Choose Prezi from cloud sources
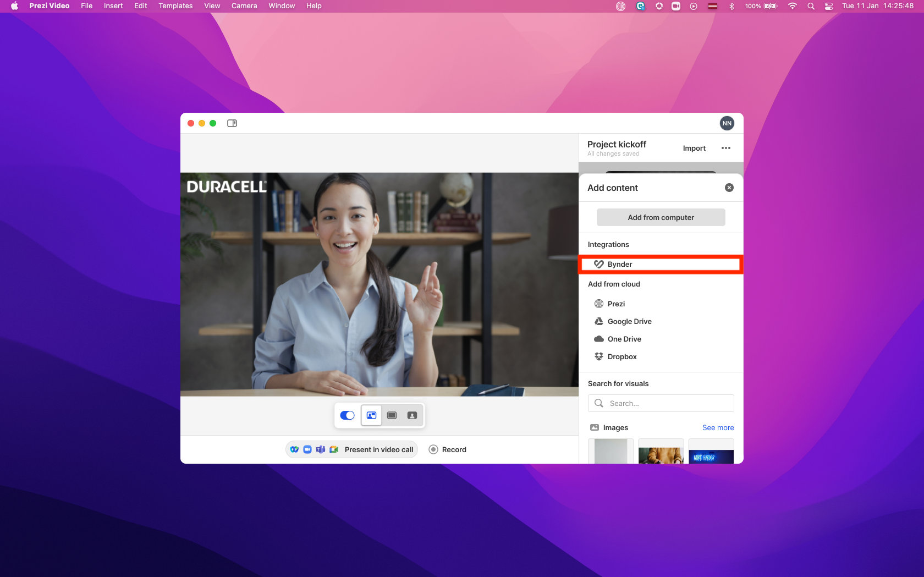This screenshot has height=577, width=924. (x=616, y=304)
